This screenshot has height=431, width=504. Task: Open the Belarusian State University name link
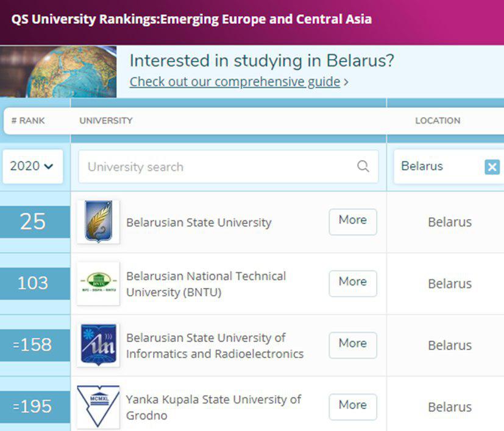point(199,222)
